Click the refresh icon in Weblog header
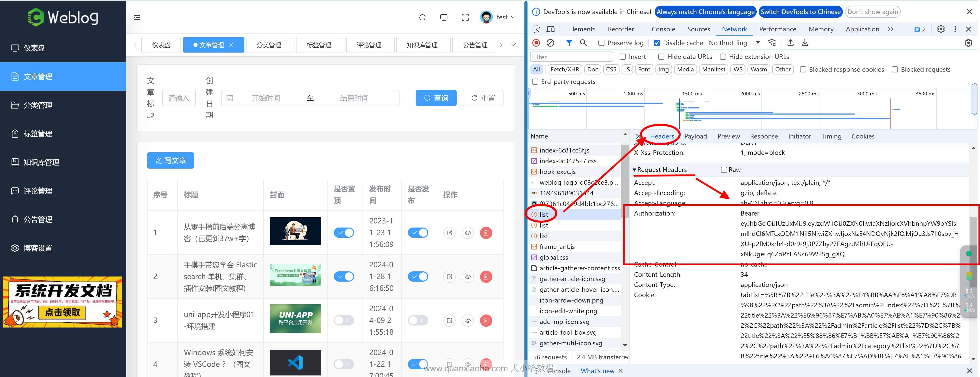The image size is (980, 377). coord(422,18)
